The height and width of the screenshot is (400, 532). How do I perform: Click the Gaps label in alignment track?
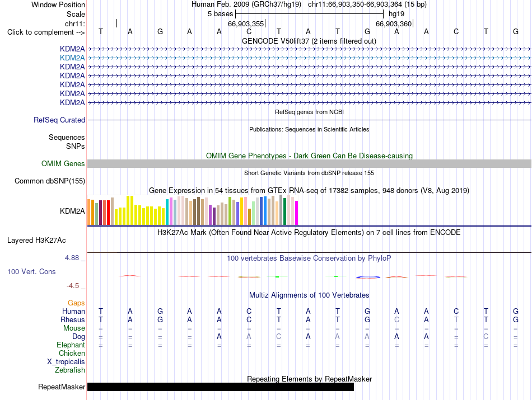(76, 303)
